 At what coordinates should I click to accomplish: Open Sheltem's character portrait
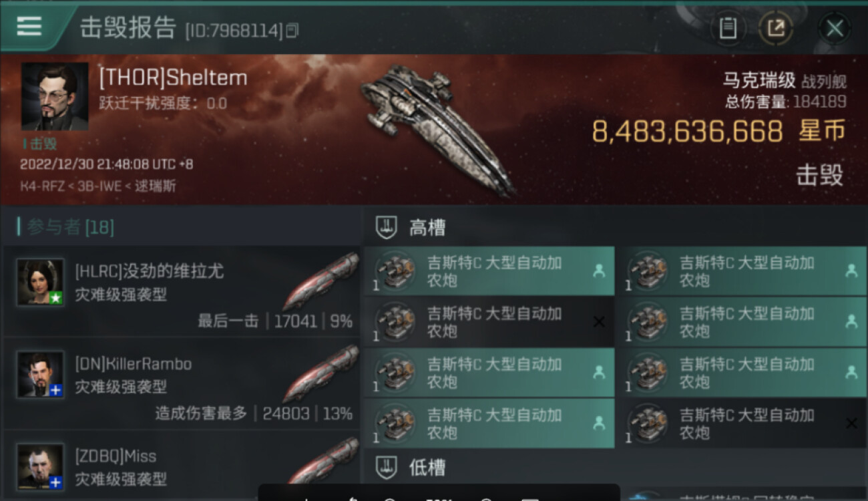55,96
